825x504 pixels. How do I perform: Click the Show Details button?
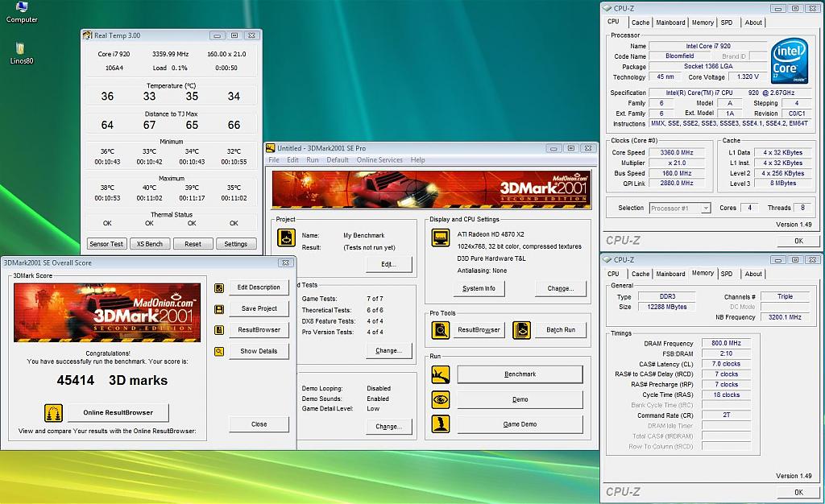tap(259, 351)
